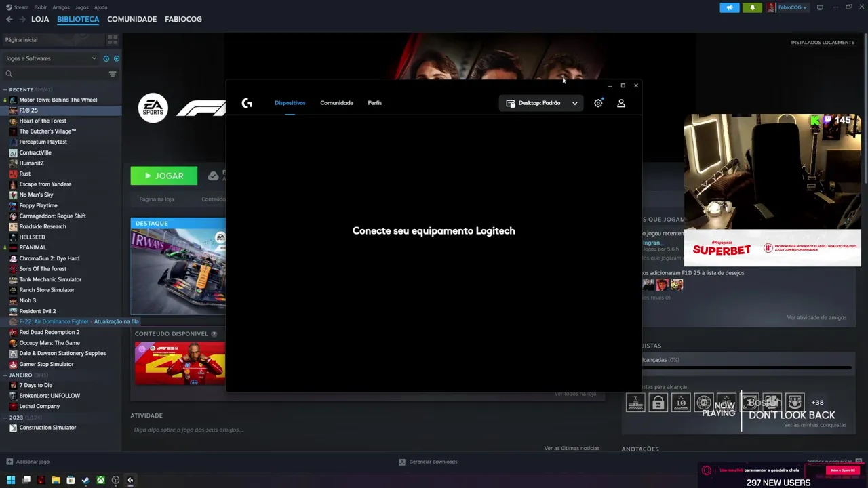Select Heart of the Forest in library
The image size is (868, 488).
click(43, 121)
